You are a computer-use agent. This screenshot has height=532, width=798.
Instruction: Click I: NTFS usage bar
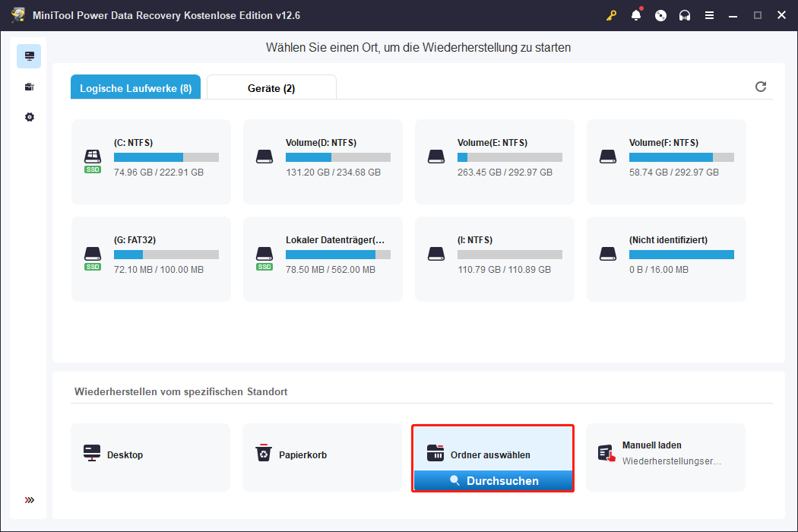(510, 255)
